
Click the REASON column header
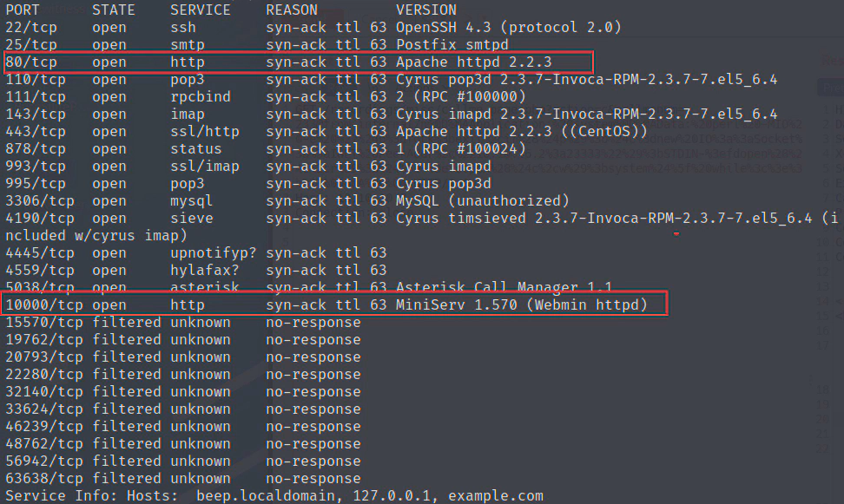[x=292, y=10]
